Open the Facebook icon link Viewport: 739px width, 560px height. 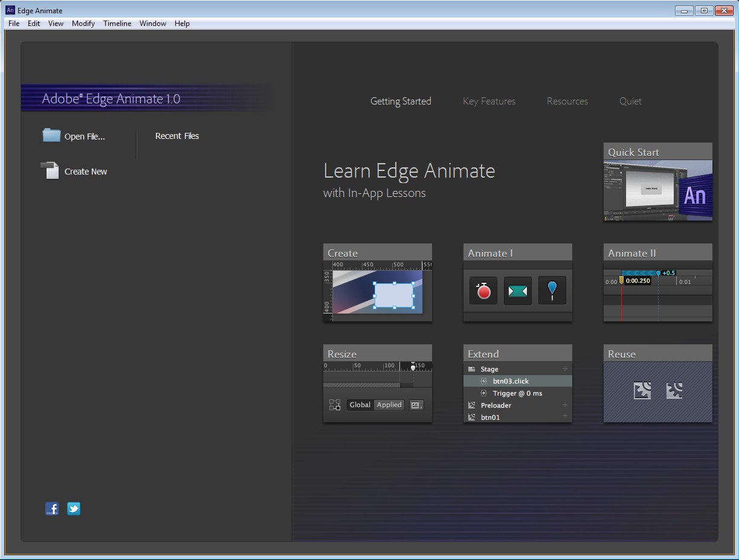click(x=52, y=509)
